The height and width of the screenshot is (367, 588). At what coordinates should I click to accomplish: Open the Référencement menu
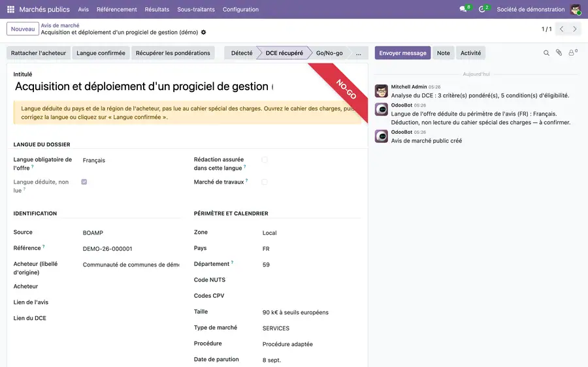tap(117, 9)
